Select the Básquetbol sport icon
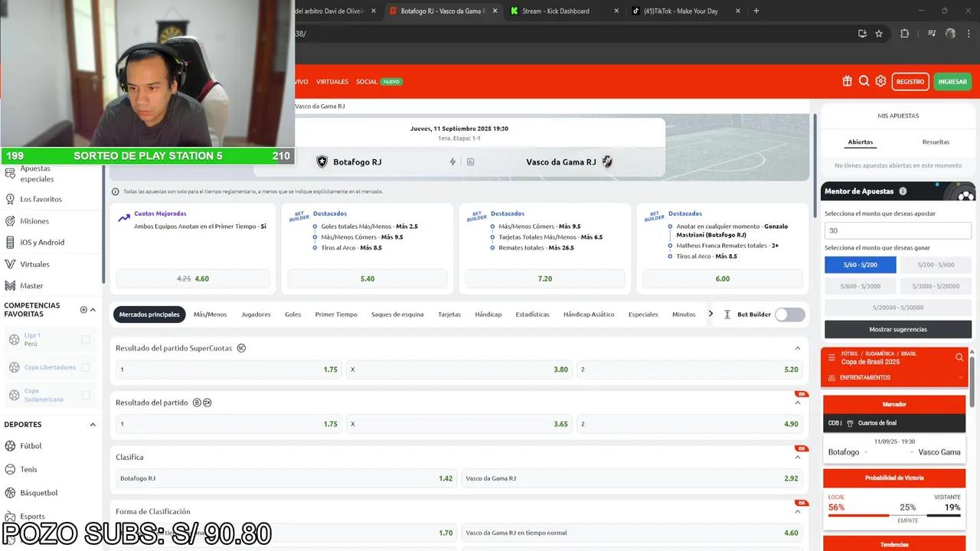This screenshot has height=551, width=980. tap(11, 493)
